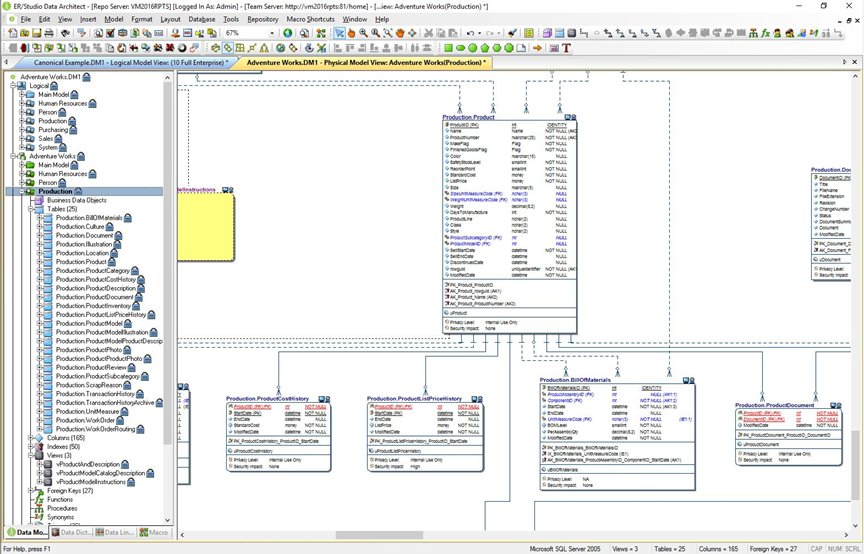Open the File menu
864x554 pixels.
coord(25,19)
